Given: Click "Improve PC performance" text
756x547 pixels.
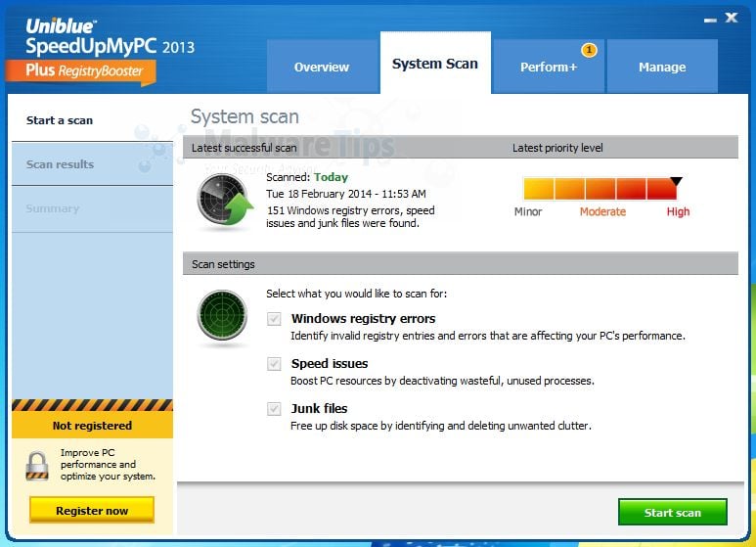Looking at the screenshot, I should click(x=108, y=465).
